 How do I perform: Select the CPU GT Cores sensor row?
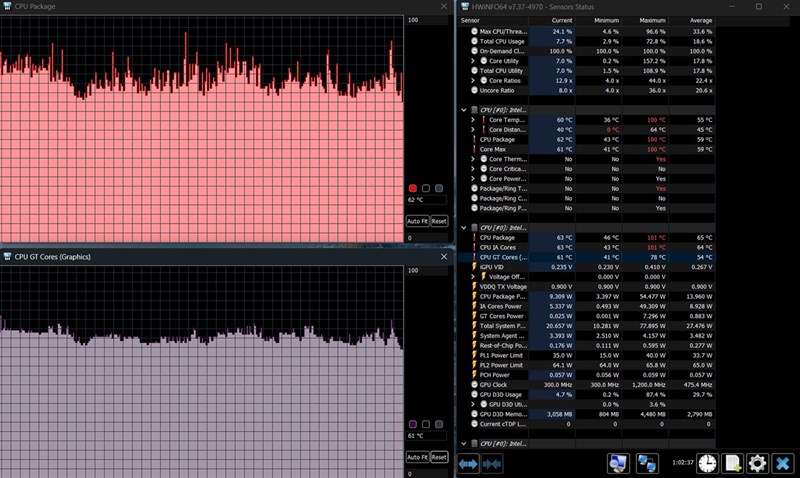587,257
